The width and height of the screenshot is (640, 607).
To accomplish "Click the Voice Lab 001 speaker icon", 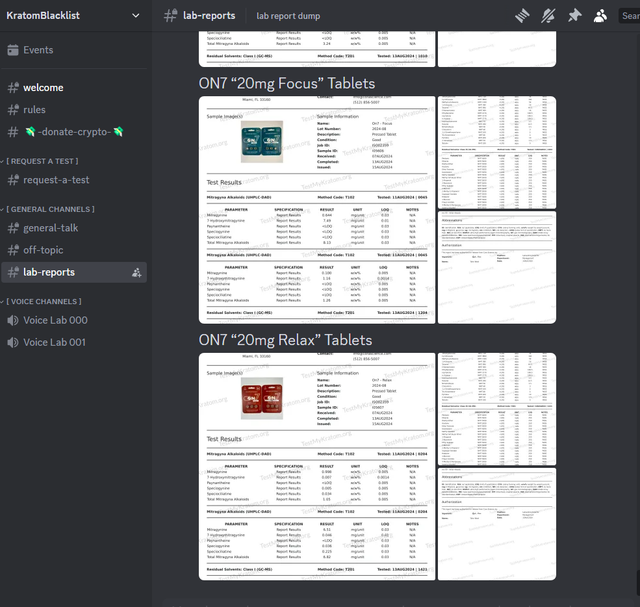I will (x=13, y=342).
